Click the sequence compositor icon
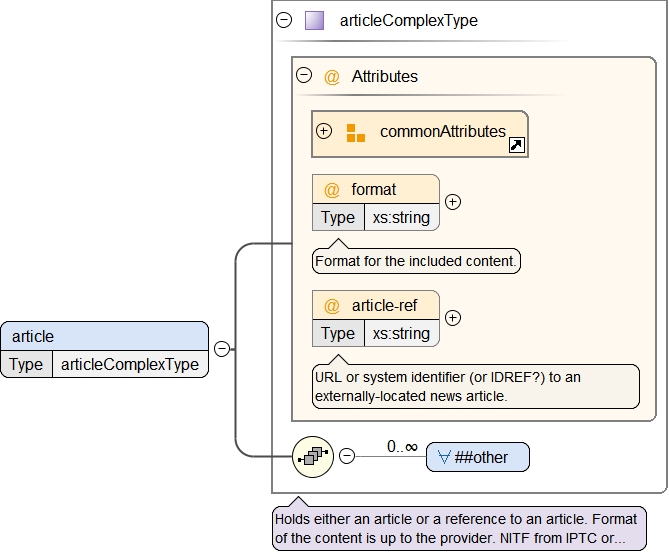 (x=312, y=456)
